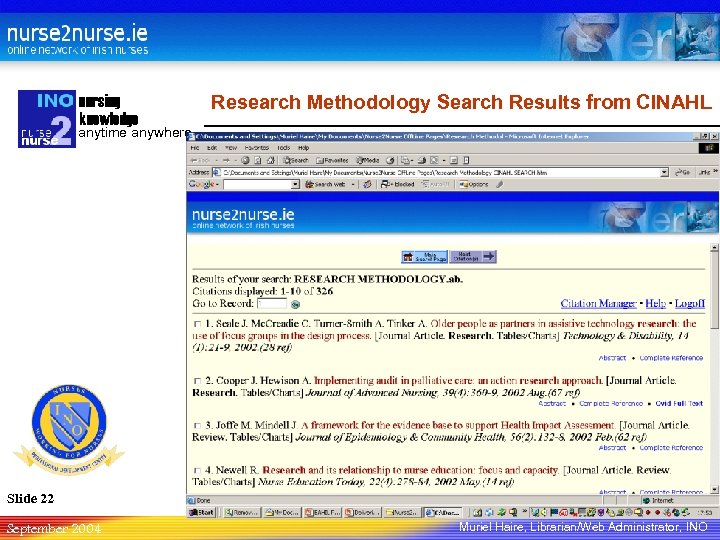Click the Internet zone status indicator
This screenshot has width=720, height=540.
(658, 501)
